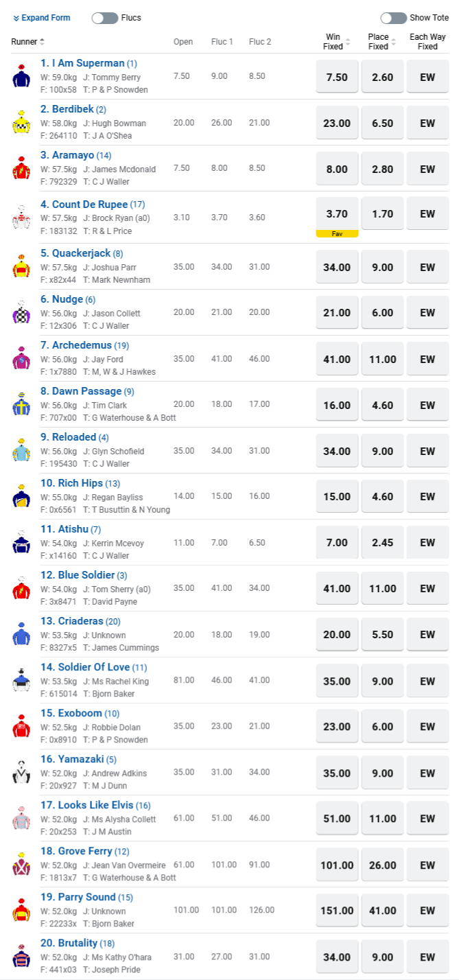
Task: Click Brutality's striped silks icon
Action: click(x=21, y=956)
